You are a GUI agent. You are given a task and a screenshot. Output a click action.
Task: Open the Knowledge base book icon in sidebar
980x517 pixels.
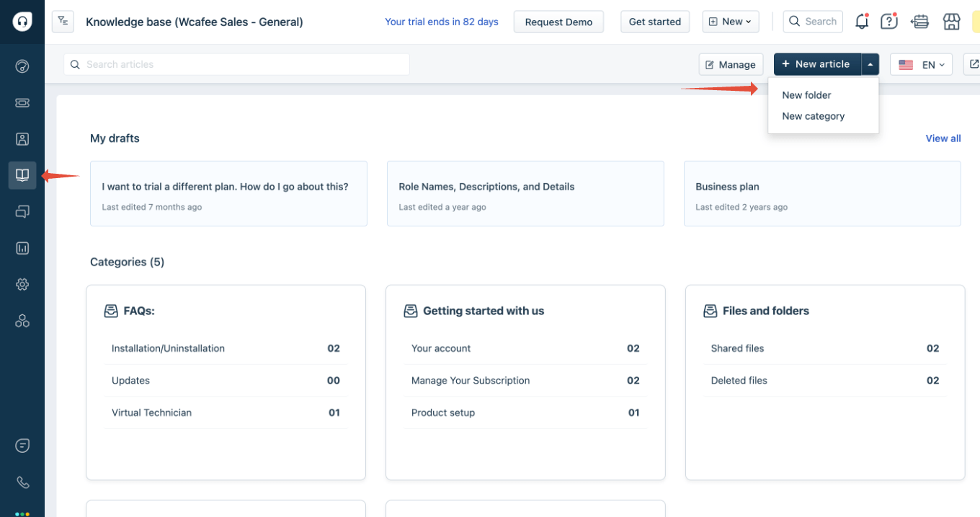pyautogui.click(x=22, y=175)
